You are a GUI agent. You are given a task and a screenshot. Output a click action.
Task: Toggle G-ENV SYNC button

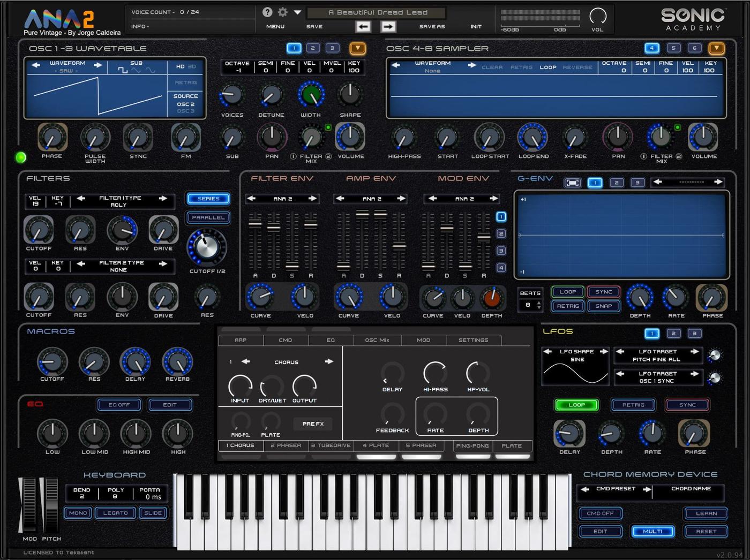(x=603, y=292)
